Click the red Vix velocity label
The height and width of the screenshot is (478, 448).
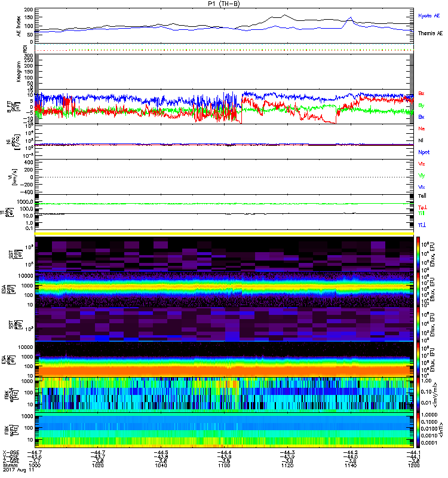pos(422,164)
